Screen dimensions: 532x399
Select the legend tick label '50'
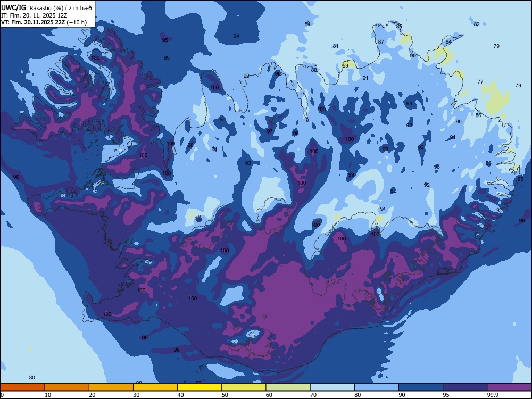225,395
